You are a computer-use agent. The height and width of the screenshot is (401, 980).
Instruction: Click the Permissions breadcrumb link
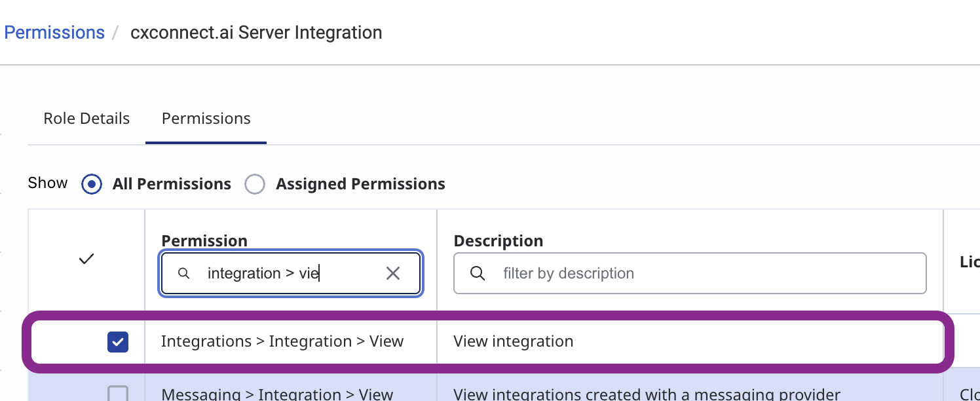tap(54, 33)
